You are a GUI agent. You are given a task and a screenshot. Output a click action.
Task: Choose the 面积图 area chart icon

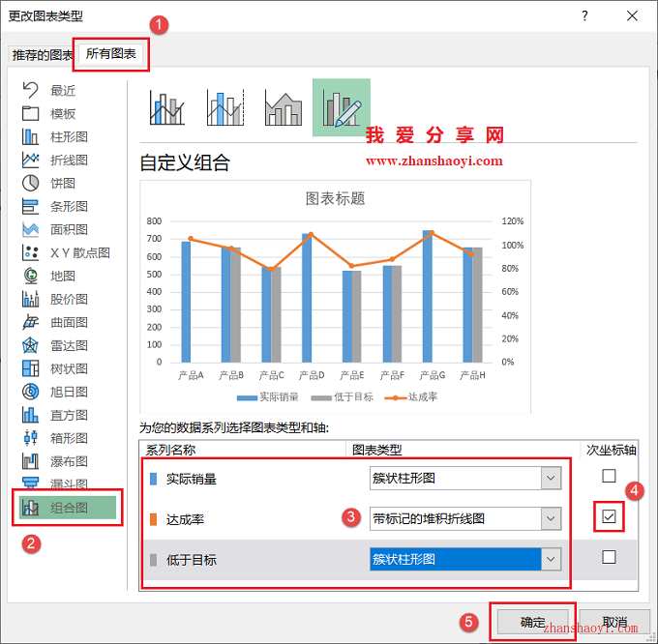pyautogui.click(x=30, y=229)
